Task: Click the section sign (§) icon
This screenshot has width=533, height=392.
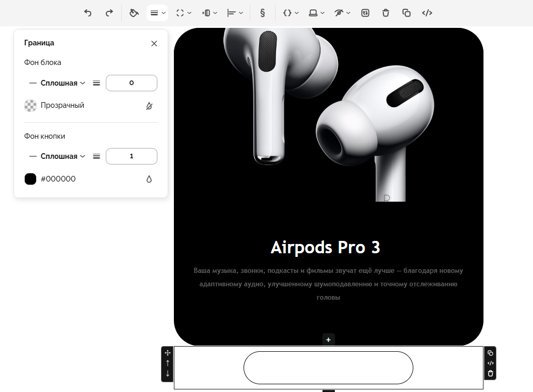Action: click(262, 13)
